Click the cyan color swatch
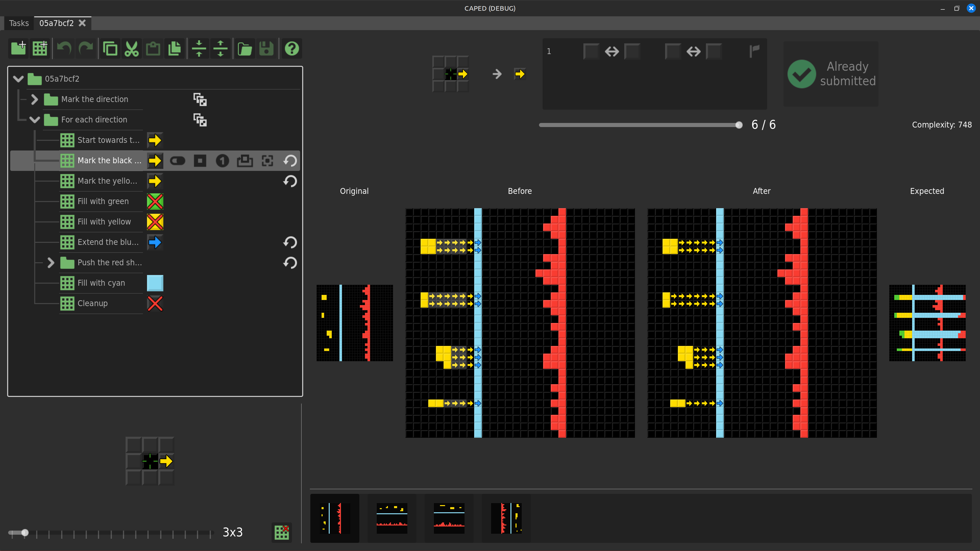 click(x=155, y=283)
